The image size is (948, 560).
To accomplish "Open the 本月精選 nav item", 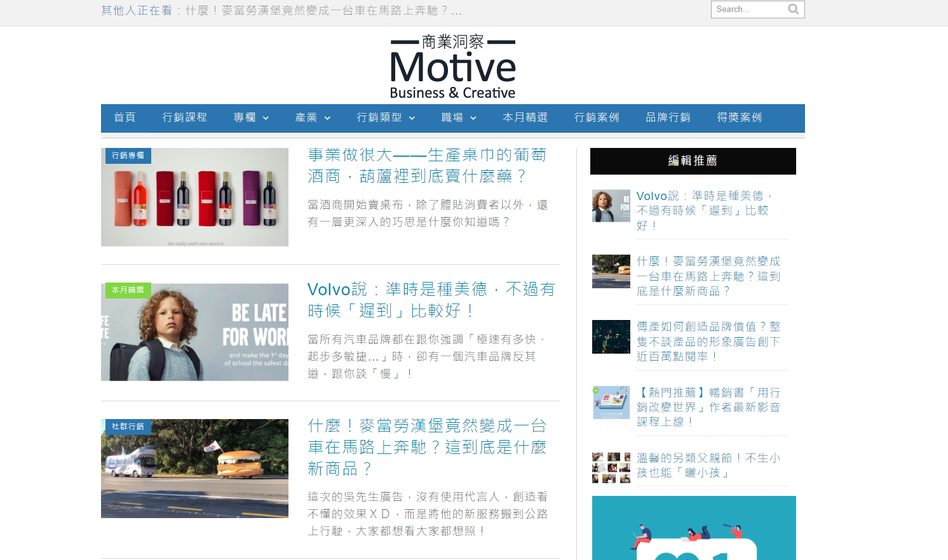I will [x=525, y=117].
